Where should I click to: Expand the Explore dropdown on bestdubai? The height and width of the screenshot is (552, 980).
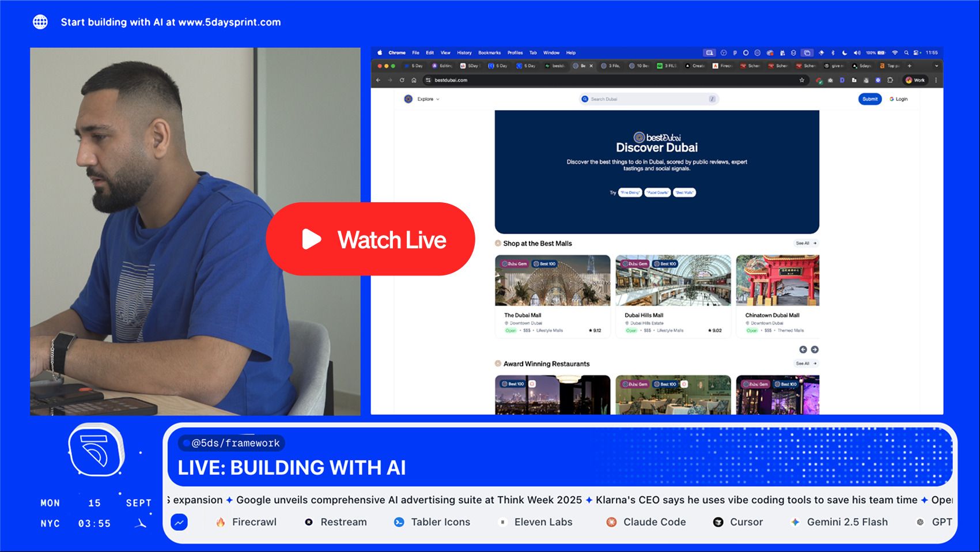point(429,99)
